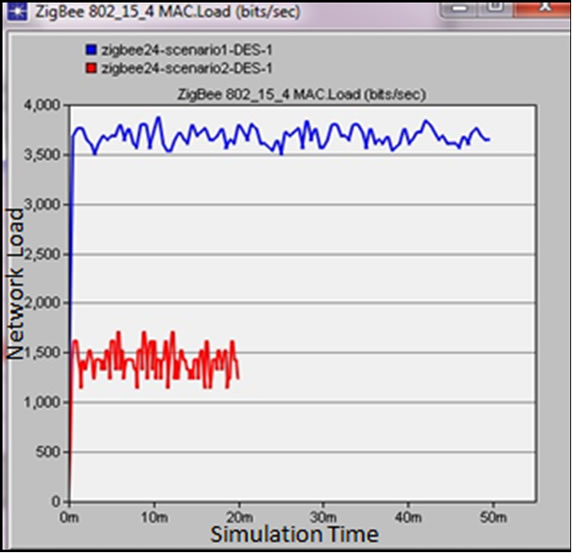
Task: Click the end of the red scenario2 curve
Action: coord(238,378)
